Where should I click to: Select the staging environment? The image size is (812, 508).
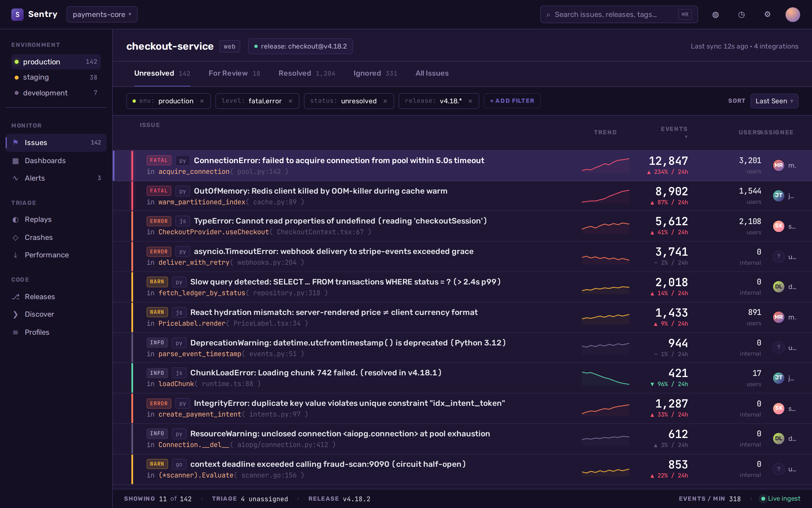click(56, 77)
